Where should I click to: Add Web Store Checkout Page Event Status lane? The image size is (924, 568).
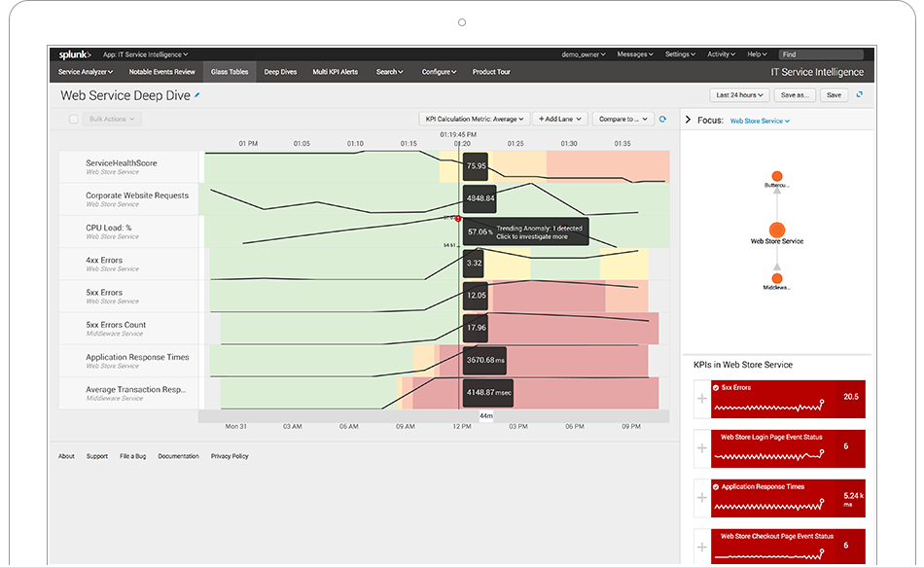tap(702, 547)
